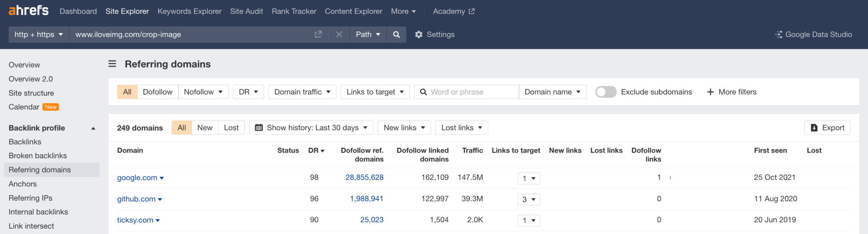The image size is (868, 234).
Task: Open New links dropdown
Action: click(404, 128)
